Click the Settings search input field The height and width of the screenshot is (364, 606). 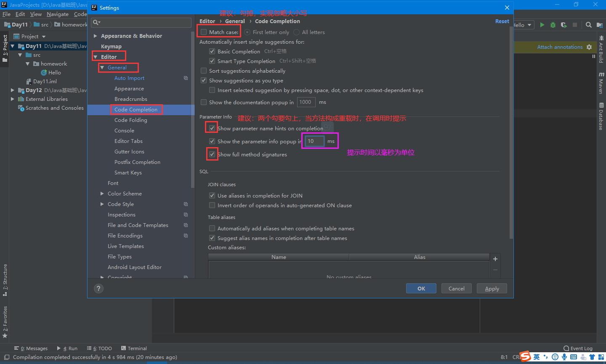coord(141,22)
